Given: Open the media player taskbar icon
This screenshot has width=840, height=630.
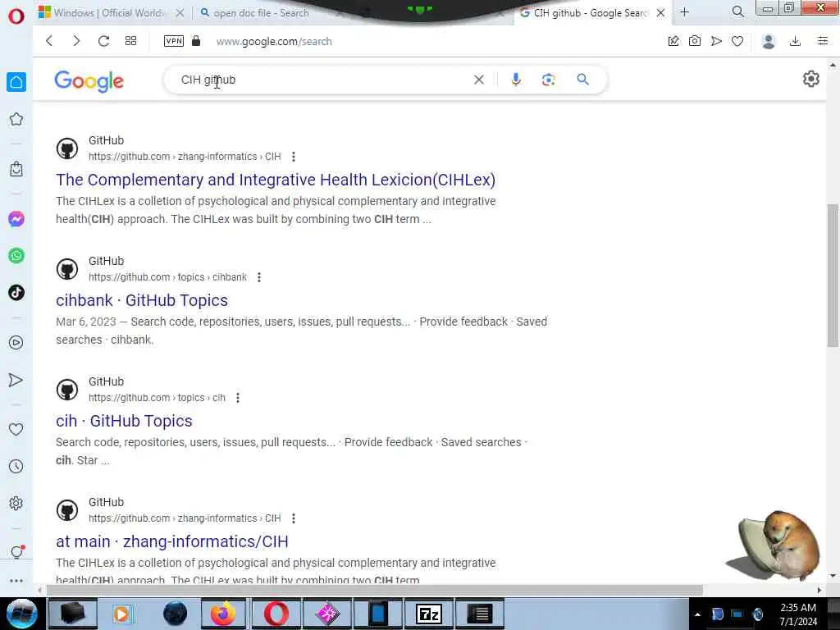Looking at the screenshot, I should (x=121, y=614).
